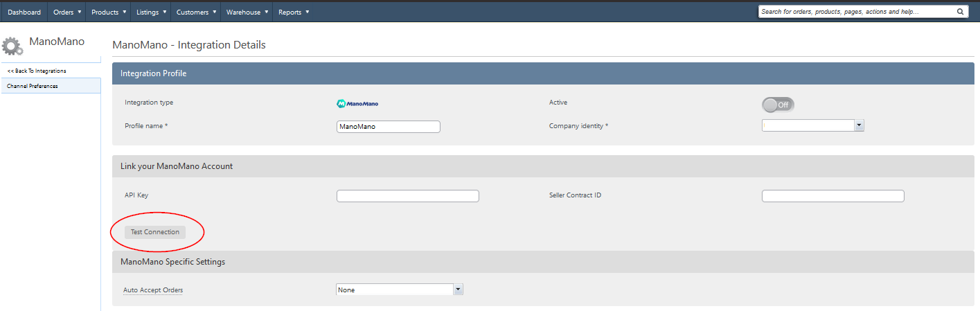
Task: Click the search magnifier icon
Action: [960, 12]
